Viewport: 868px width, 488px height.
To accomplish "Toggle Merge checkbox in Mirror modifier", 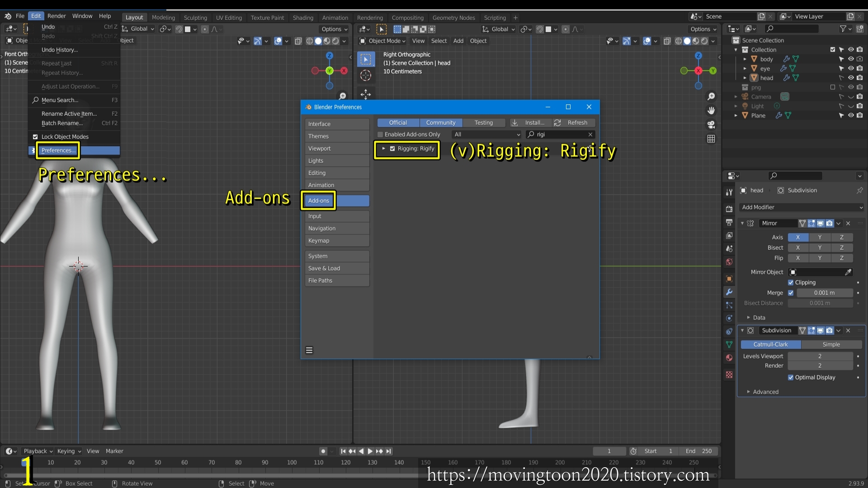I will pyautogui.click(x=791, y=293).
